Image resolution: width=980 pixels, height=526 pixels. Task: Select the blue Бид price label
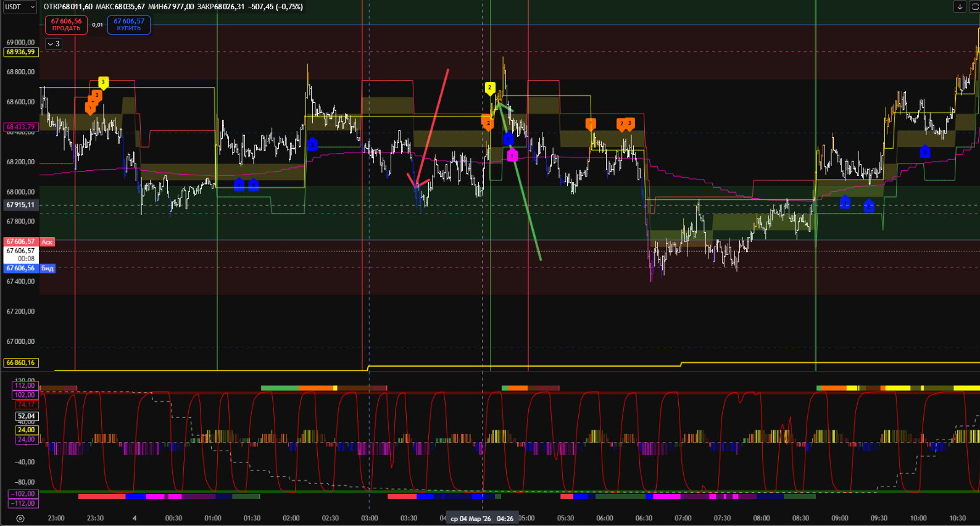48,269
